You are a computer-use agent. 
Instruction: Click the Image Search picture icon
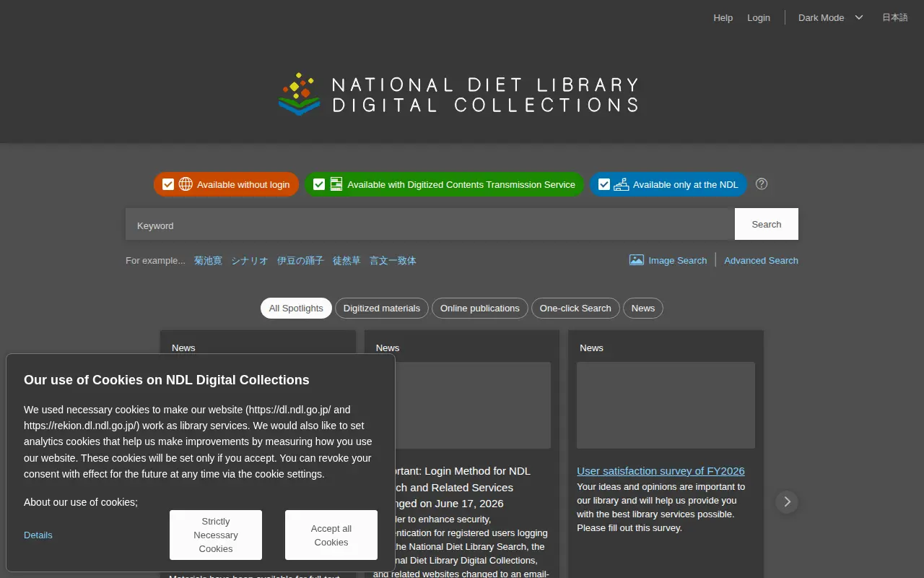637,260
